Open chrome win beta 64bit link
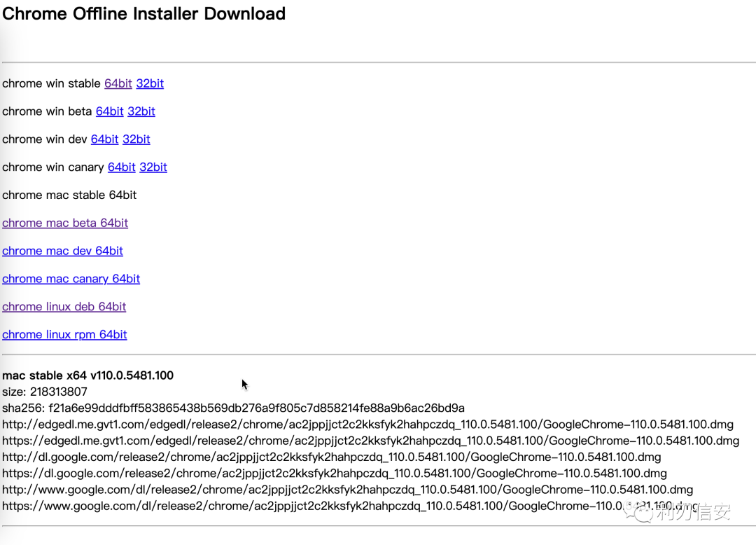 pyautogui.click(x=109, y=111)
